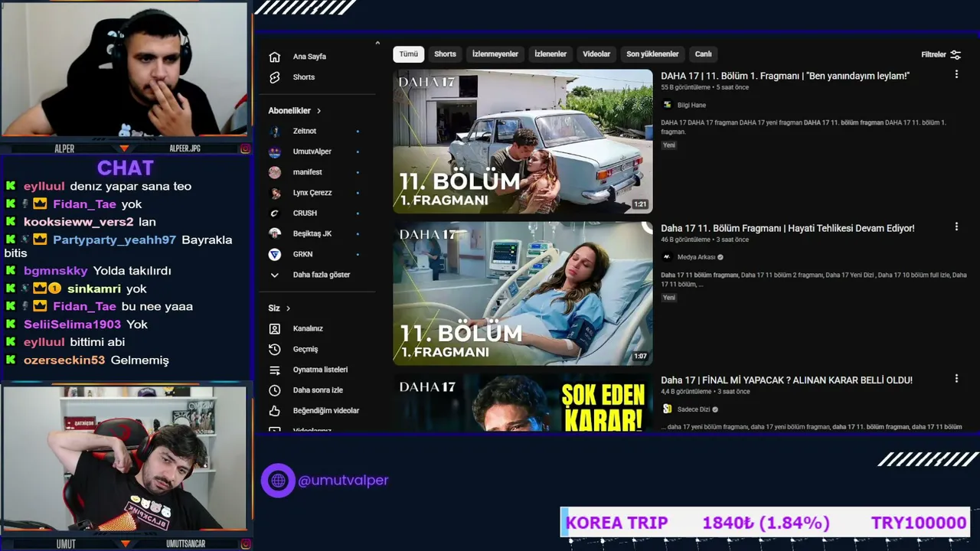Click the Geçmiş history clock icon
Screen dimensions: 980x551
275,349
